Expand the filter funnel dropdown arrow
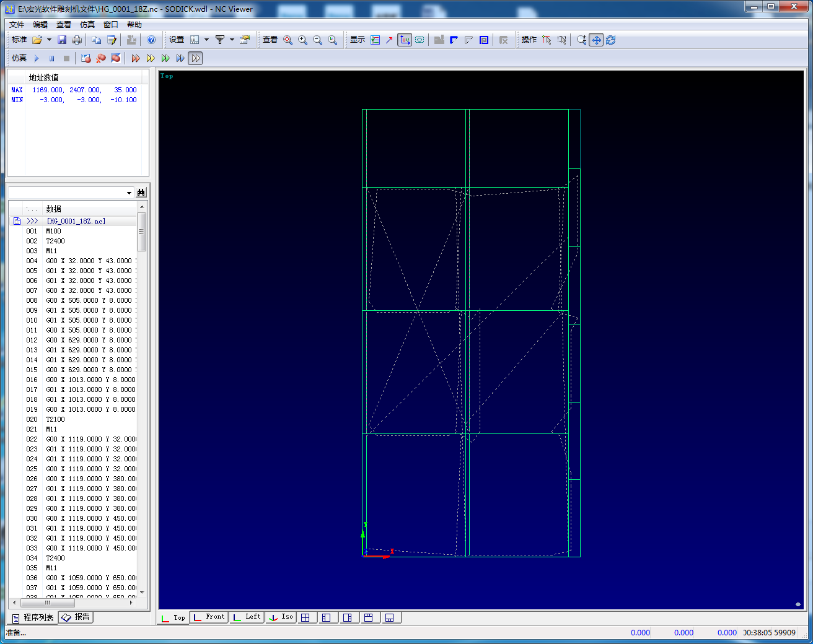 click(x=232, y=40)
